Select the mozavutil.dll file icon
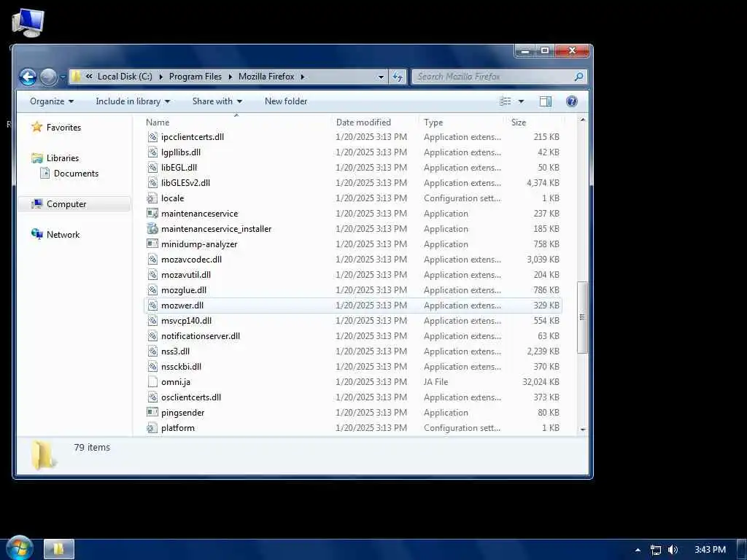 [152, 275]
